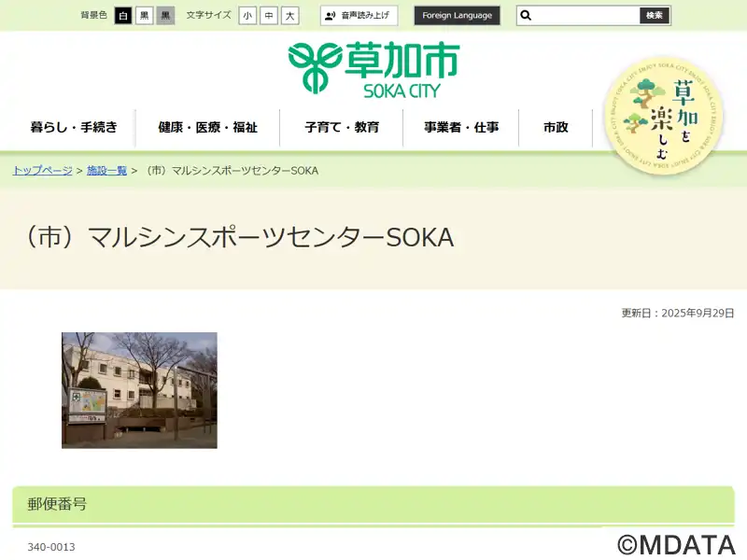Follow the 施設一覧 breadcrumb link

click(x=106, y=171)
